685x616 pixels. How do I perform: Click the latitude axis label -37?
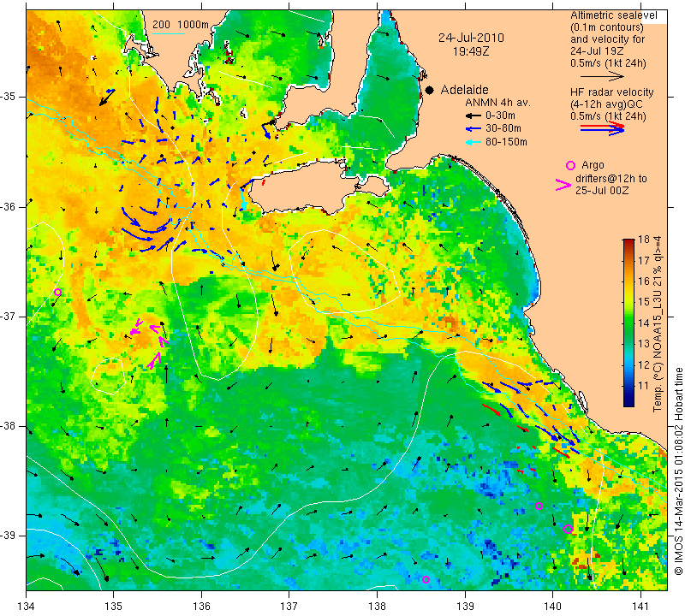(x=8, y=316)
